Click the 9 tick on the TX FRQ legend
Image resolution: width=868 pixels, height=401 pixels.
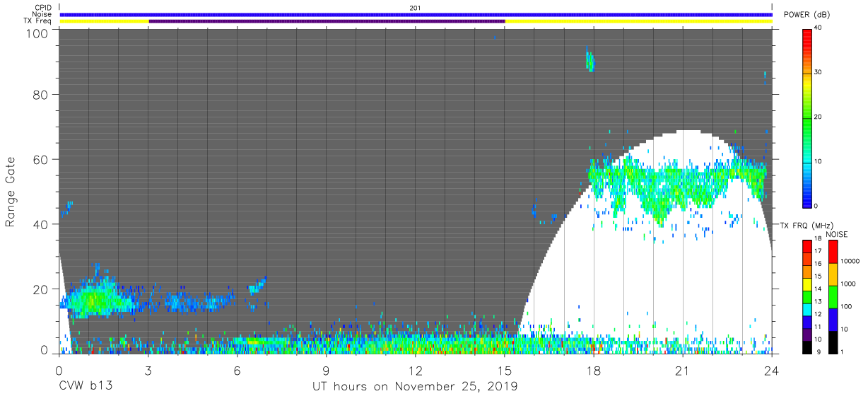[x=818, y=351]
